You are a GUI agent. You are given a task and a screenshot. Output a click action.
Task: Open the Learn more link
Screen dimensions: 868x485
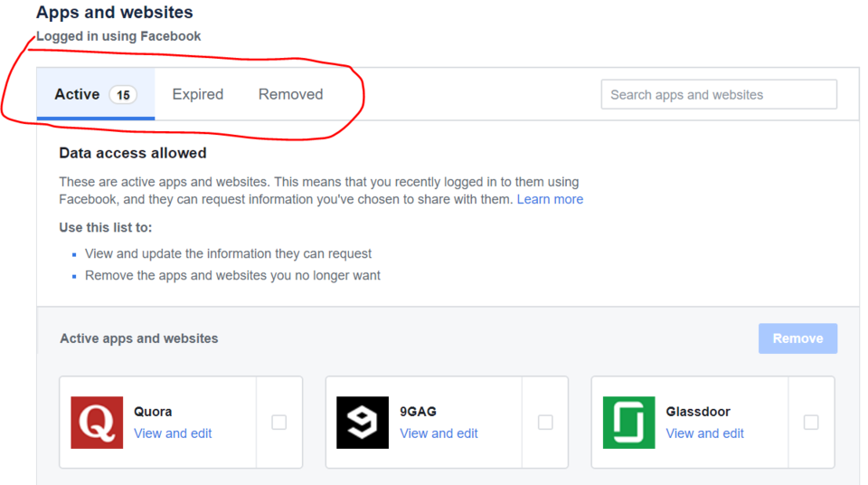pos(550,199)
